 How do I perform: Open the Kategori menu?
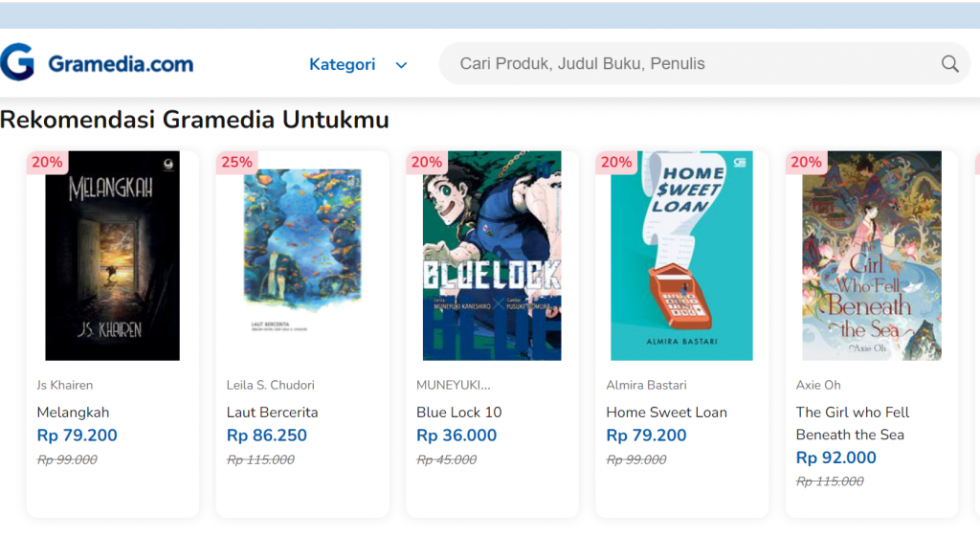point(343,64)
